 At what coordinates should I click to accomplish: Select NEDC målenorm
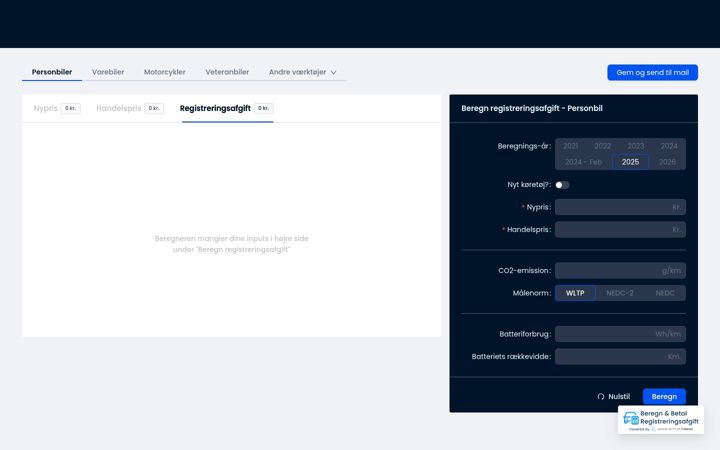coord(664,293)
